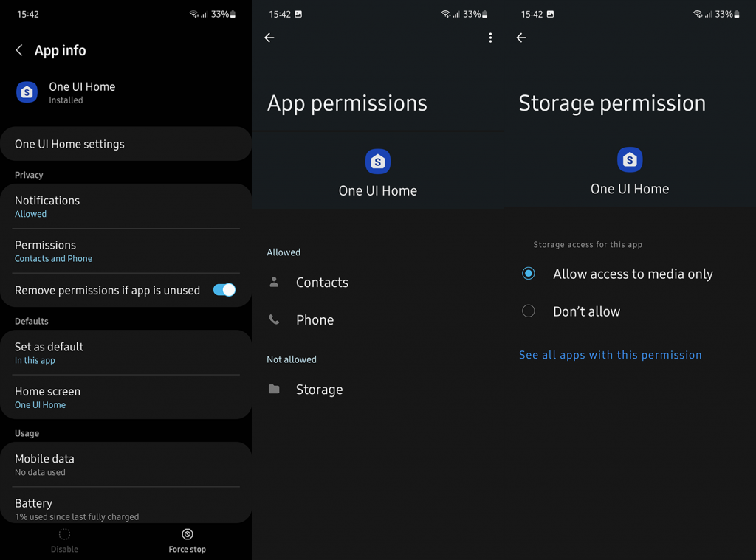
Task: Tap the Installed status text
Action: pyautogui.click(x=66, y=100)
